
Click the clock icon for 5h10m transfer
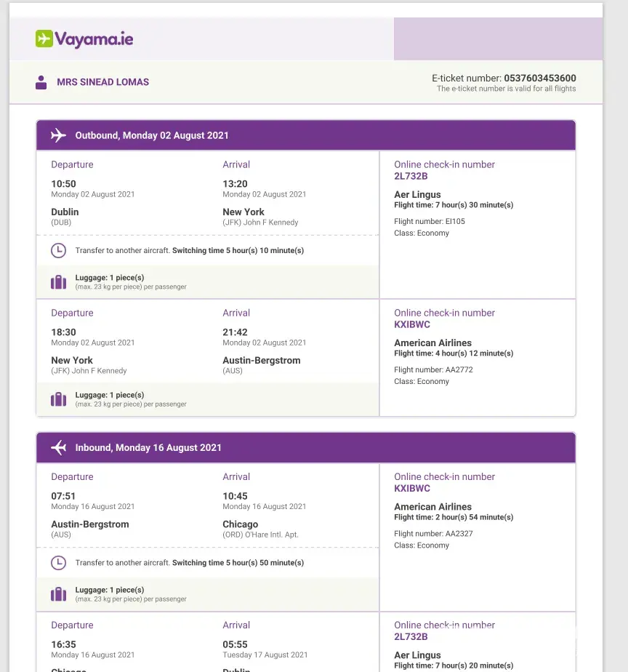58,251
